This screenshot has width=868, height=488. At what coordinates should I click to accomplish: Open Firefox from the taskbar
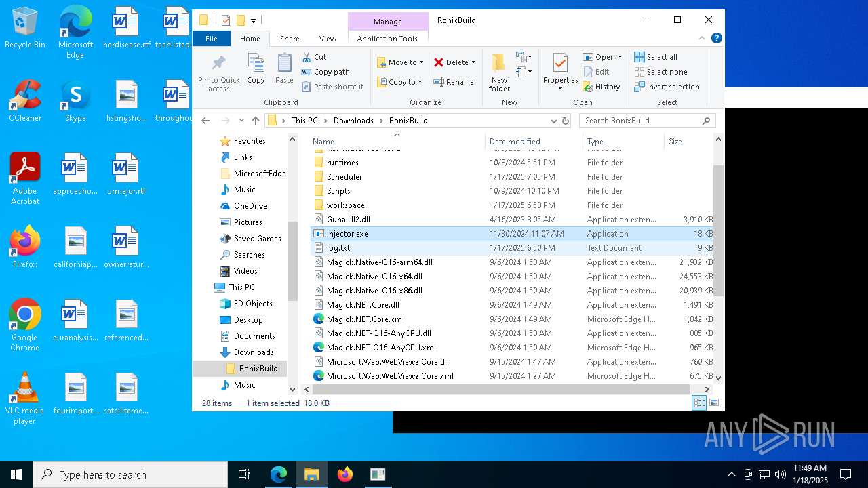345,474
